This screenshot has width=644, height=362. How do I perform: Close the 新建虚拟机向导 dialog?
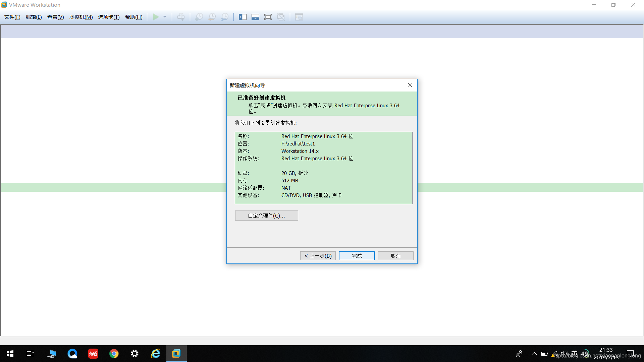coord(410,85)
